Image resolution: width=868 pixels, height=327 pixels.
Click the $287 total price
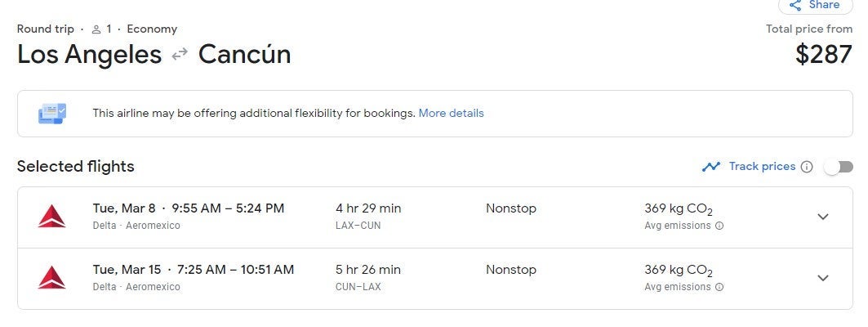[x=824, y=55]
